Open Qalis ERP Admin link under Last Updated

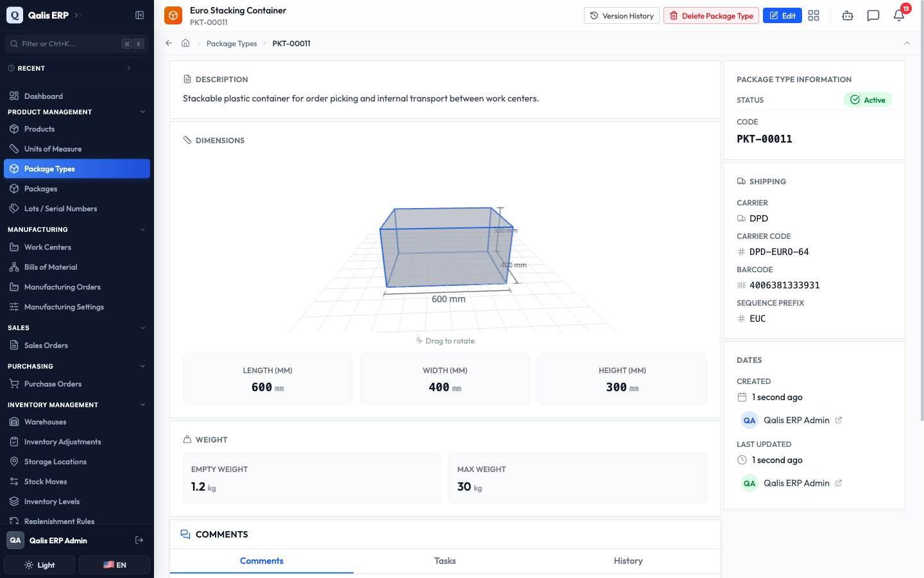796,483
